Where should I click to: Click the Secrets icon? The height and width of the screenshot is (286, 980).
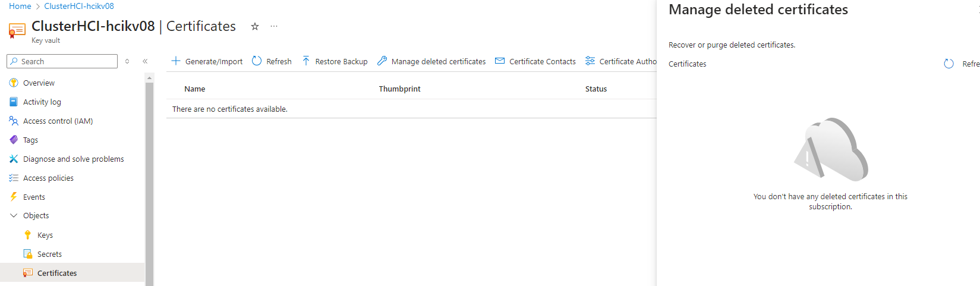tap(27, 254)
